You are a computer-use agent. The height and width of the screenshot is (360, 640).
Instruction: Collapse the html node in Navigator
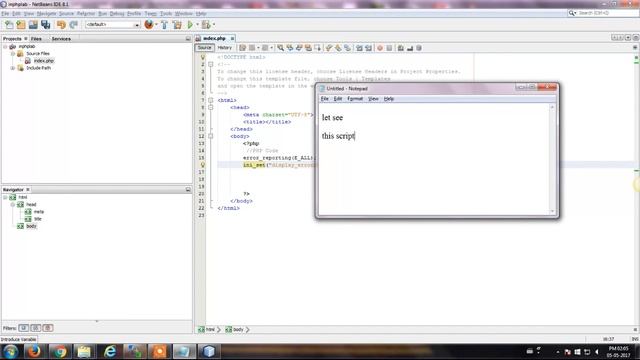click(5, 197)
